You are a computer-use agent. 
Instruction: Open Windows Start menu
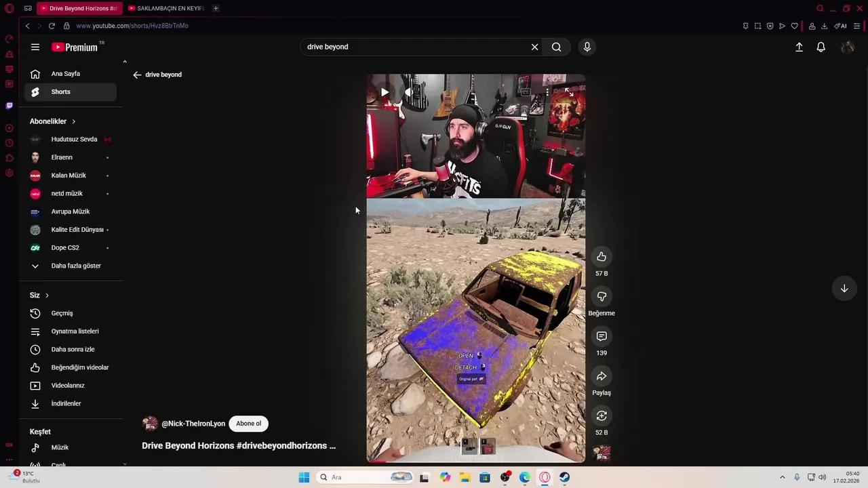(x=304, y=477)
